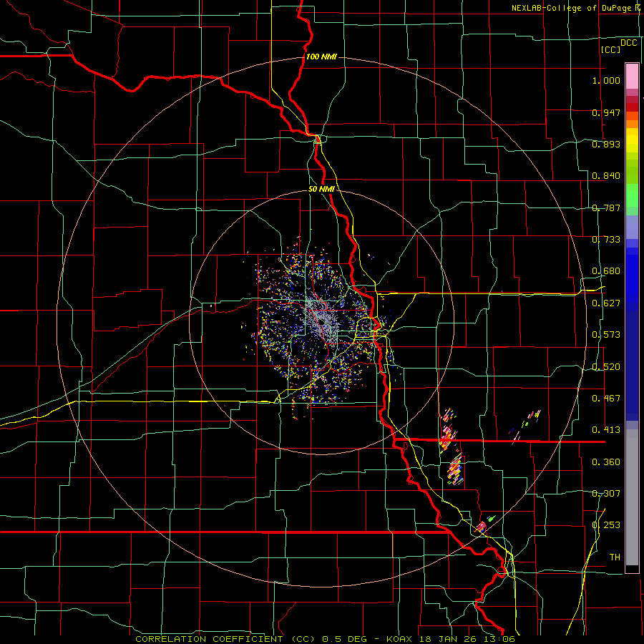This screenshot has width=644, height=644.
Task: Select the 0.307 scale value
Action: pos(606,493)
